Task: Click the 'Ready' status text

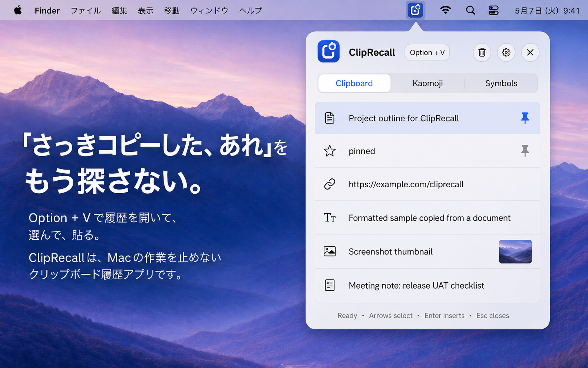Action: point(347,316)
